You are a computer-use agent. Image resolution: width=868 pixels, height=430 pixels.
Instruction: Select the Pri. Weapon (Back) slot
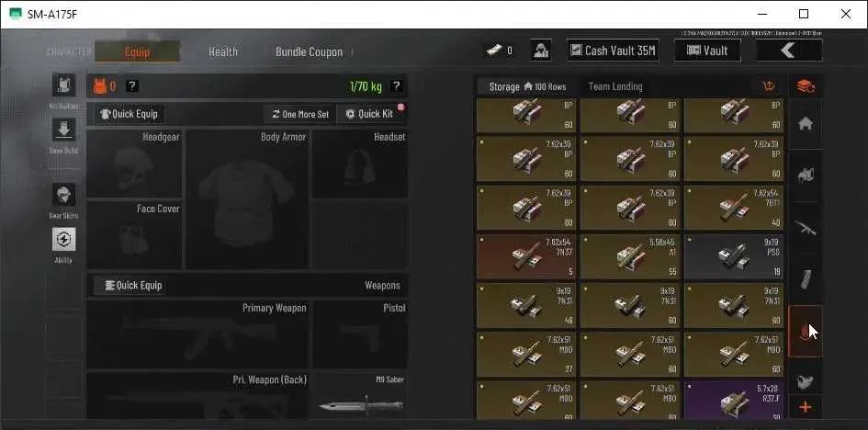tap(198, 396)
